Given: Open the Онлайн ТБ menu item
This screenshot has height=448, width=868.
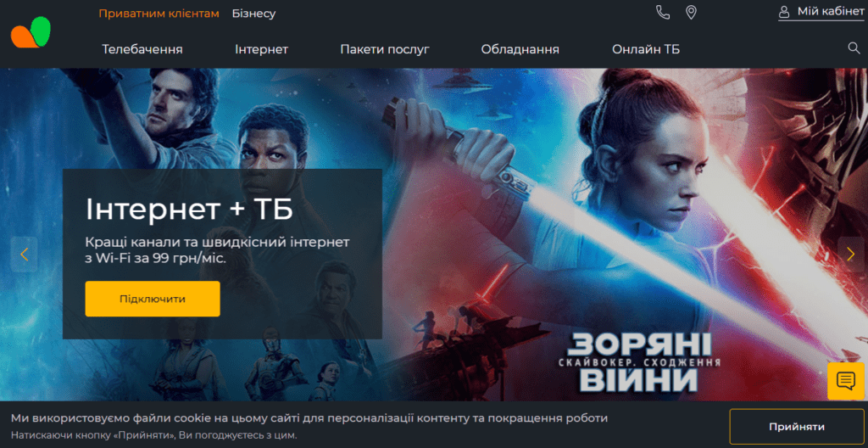Looking at the screenshot, I should click(x=646, y=49).
